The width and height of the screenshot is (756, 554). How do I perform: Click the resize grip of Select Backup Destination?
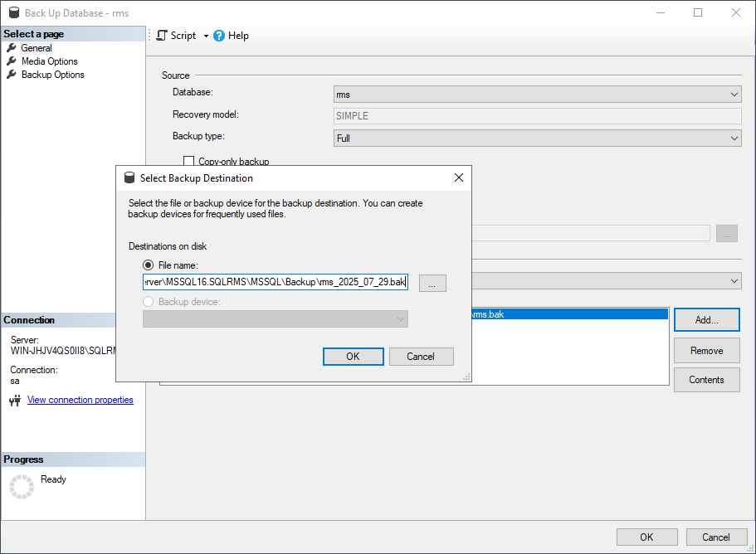tap(466, 377)
